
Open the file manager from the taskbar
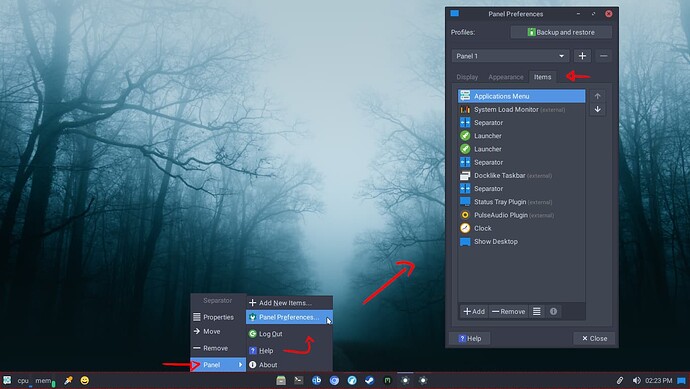tap(281, 380)
